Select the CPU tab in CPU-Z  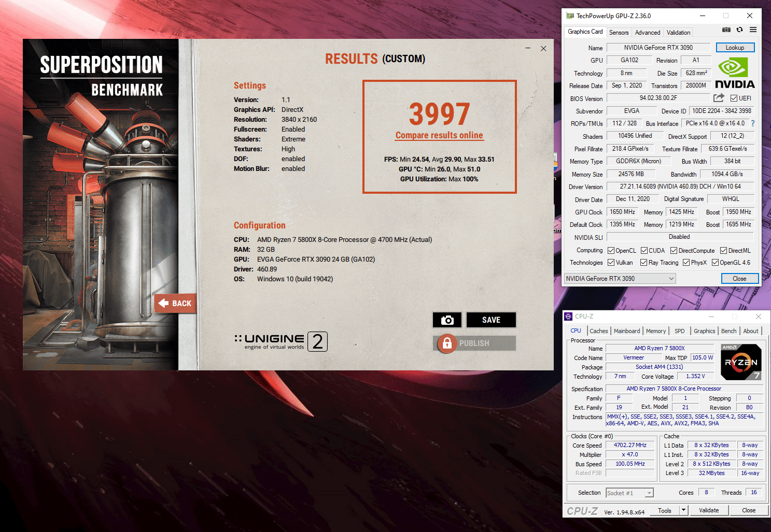576,330
